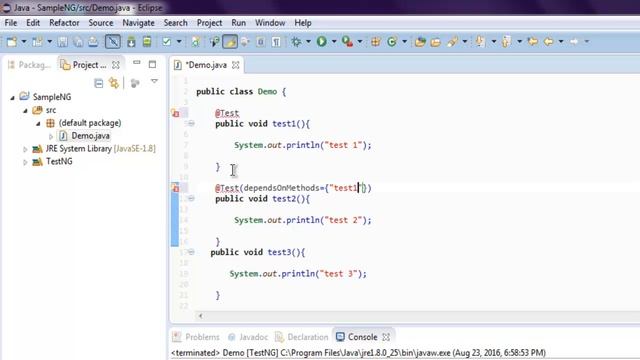Toggle Skip All Breakpoints button
The width and height of the screenshot is (640, 360).
pyautogui.click(x=113, y=41)
